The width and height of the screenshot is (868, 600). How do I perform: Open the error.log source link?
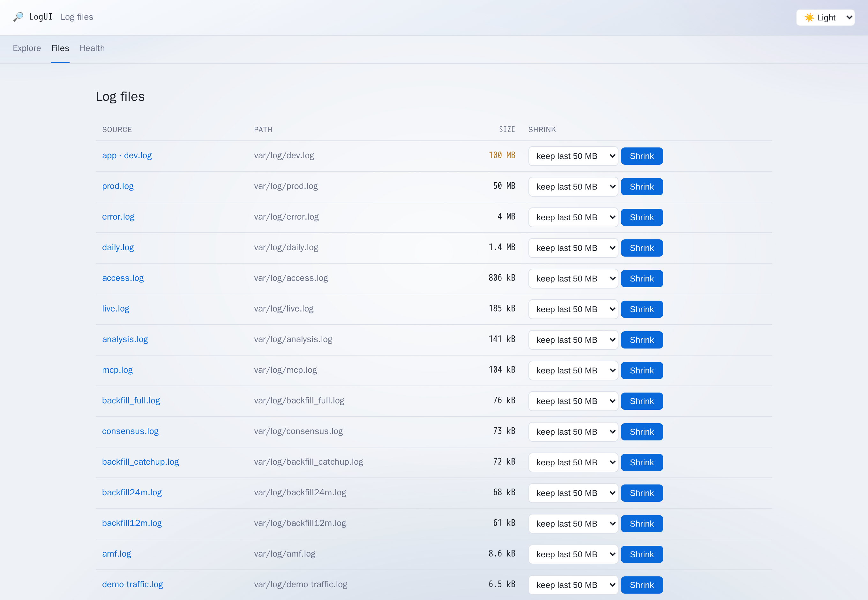point(118,216)
